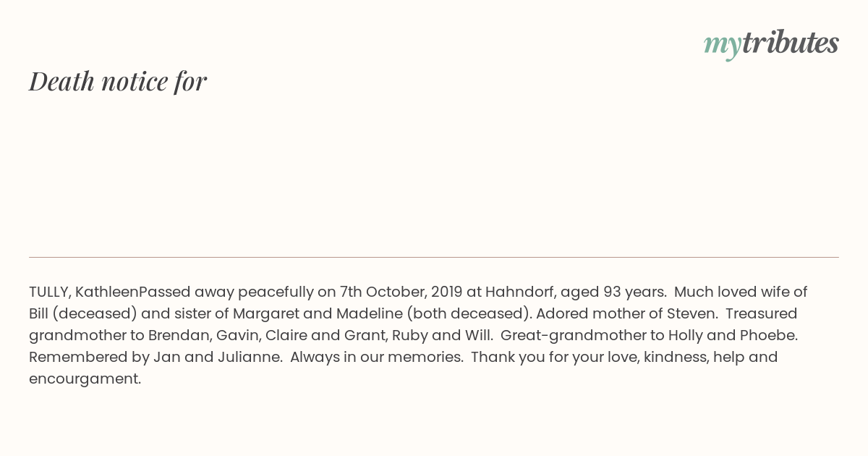Viewport: 868px width, 456px height.
Task: Select the "Death notice for" heading
Action: point(118,81)
